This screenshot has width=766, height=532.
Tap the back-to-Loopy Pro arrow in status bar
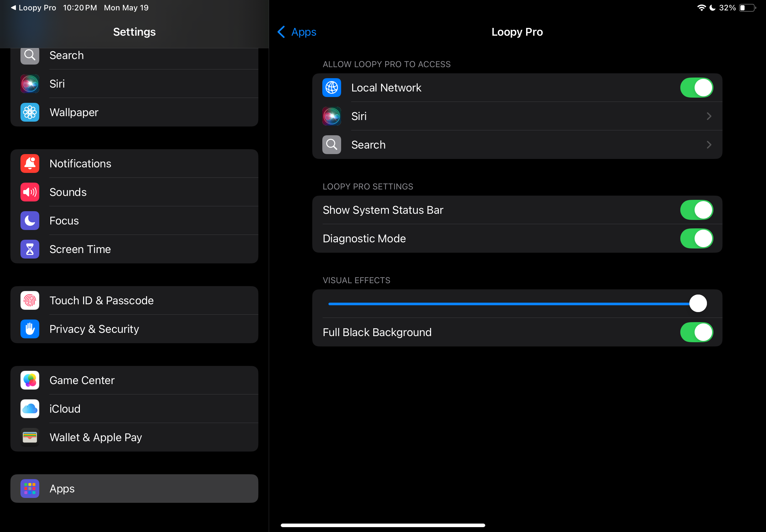[x=13, y=8]
